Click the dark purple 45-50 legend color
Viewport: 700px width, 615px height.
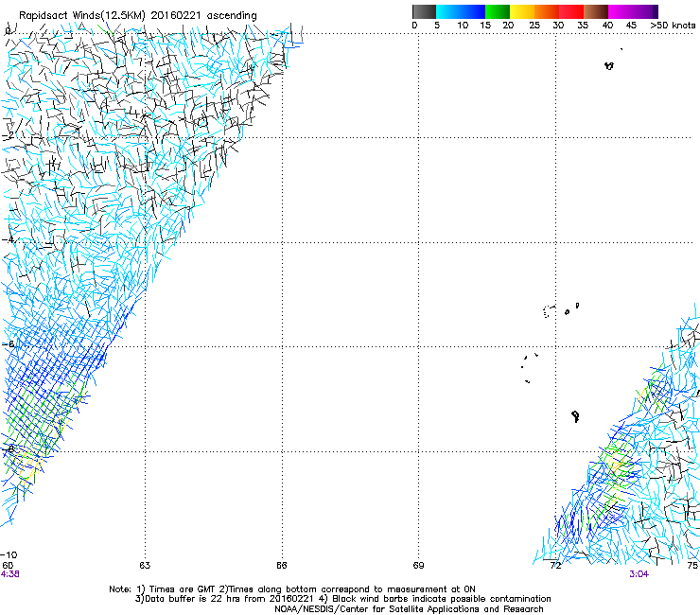point(645,11)
